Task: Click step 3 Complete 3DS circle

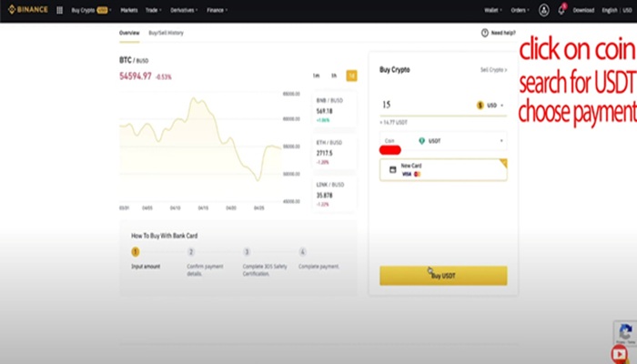Action: 247,252
